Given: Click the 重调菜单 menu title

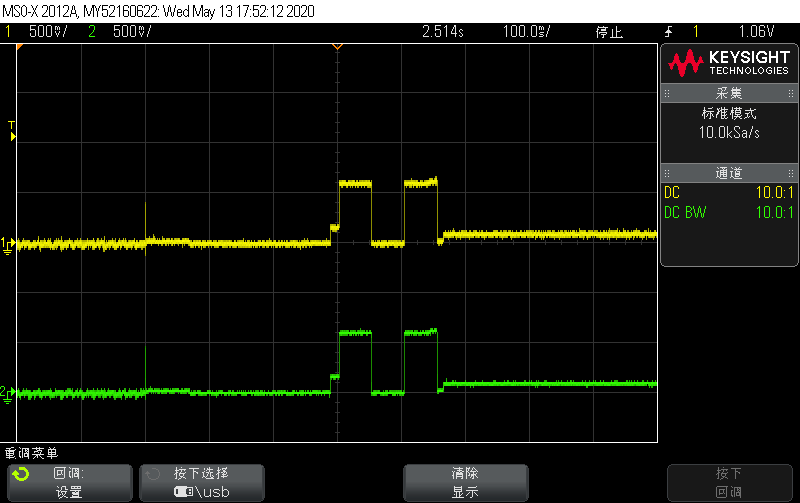Looking at the screenshot, I should click(32, 453).
